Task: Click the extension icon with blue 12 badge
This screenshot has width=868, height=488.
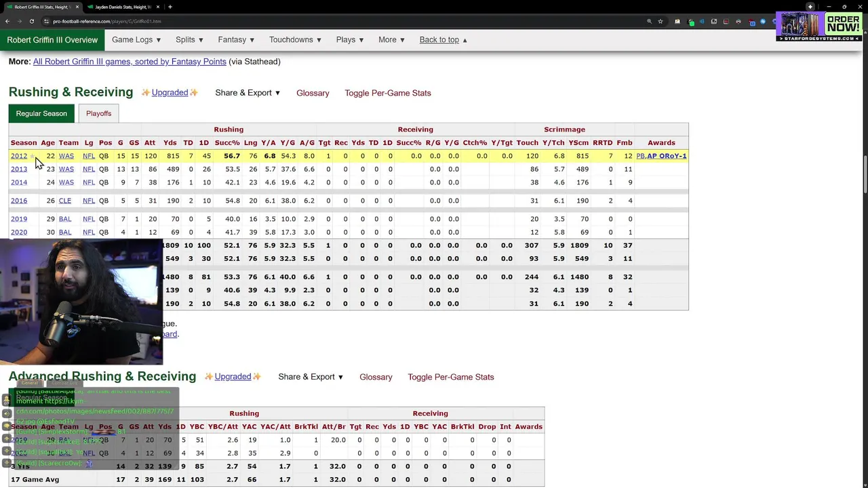Action: 751,22
